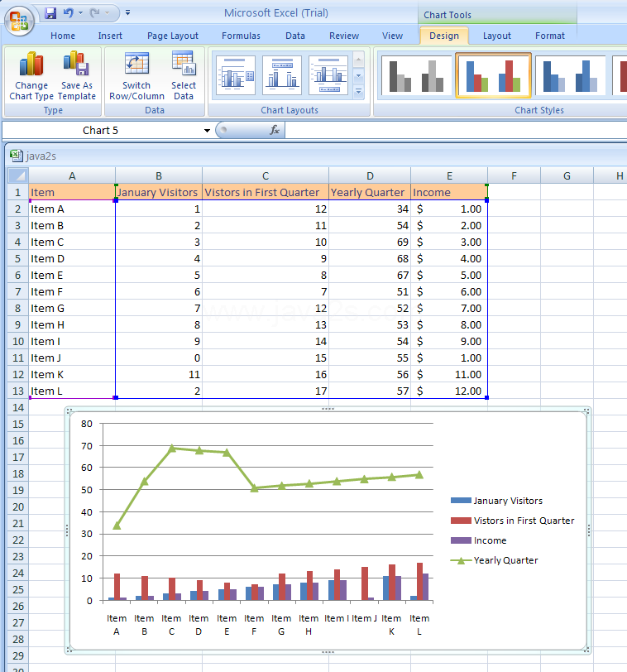Click the Item G cell
627x672 pixels.
(x=72, y=308)
